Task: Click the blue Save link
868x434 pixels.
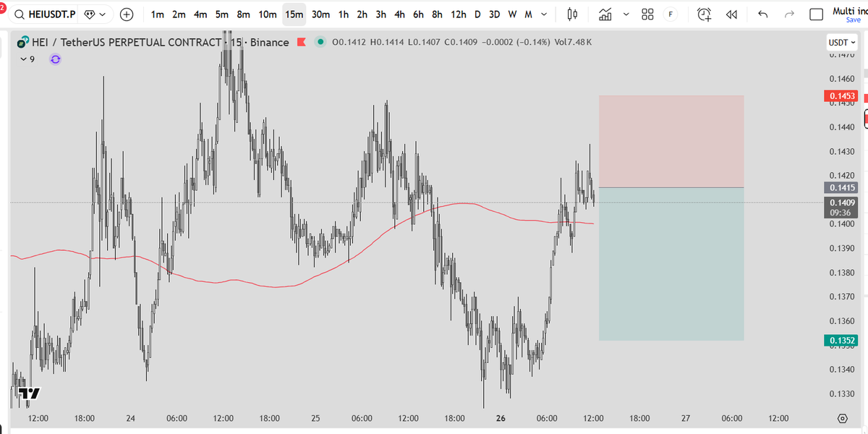Action: [x=854, y=20]
